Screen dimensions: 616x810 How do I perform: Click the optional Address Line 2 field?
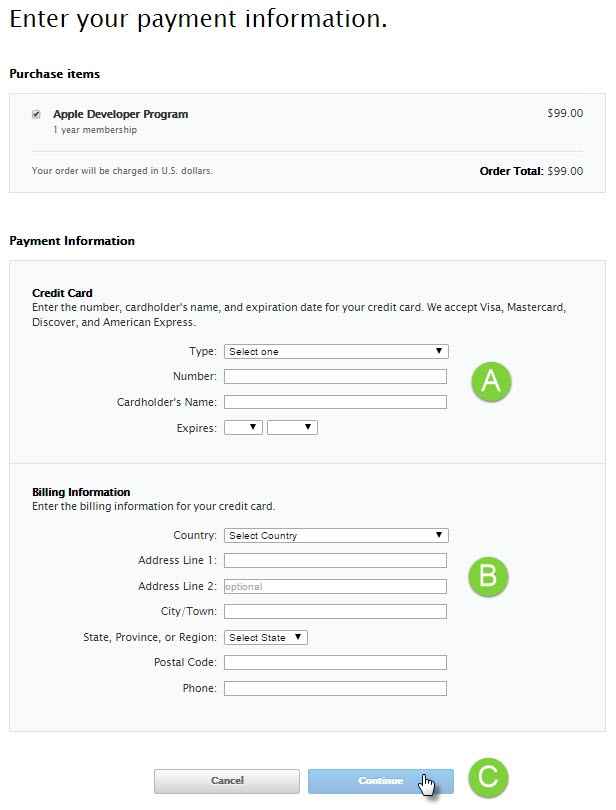[335, 587]
